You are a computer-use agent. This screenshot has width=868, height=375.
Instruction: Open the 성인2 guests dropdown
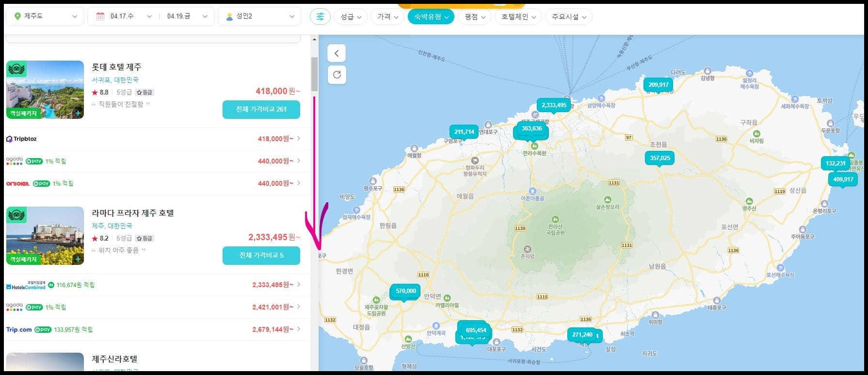click(x=260, y=16)
